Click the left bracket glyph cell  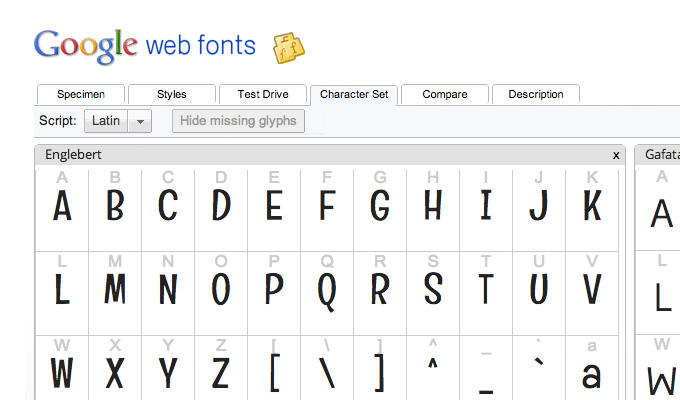coord(274,368)
